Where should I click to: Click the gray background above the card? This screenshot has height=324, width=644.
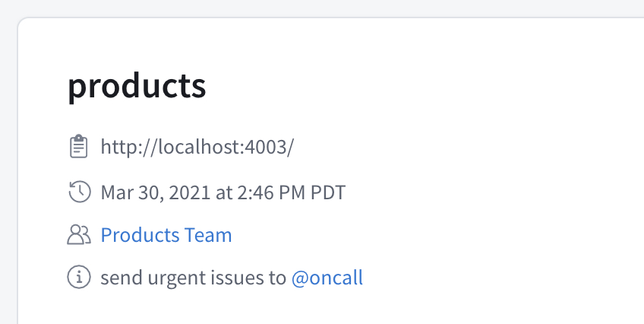pos(322,8)
